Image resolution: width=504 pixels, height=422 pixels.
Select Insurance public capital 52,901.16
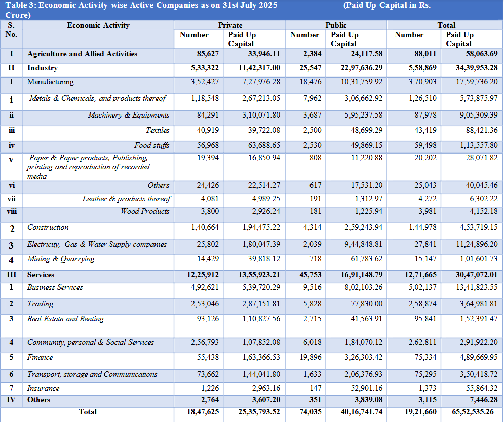pyautogui.click(x=366, y=388)
